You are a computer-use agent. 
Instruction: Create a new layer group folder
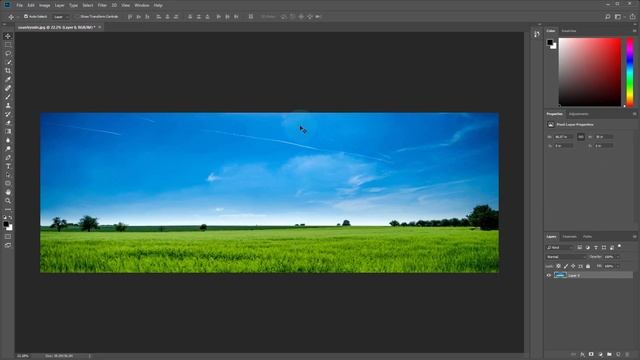click(x=609, y=354)
